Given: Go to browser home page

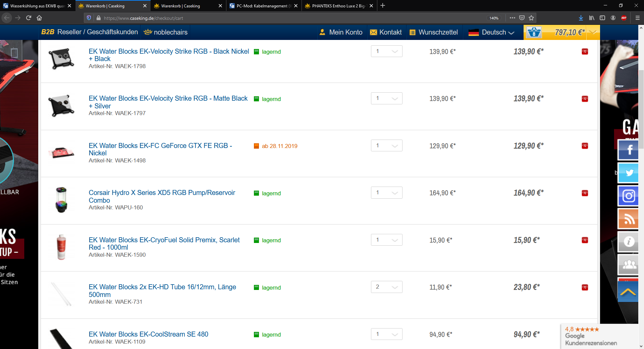Looking at the screenshot, I should tap(39, 18).
